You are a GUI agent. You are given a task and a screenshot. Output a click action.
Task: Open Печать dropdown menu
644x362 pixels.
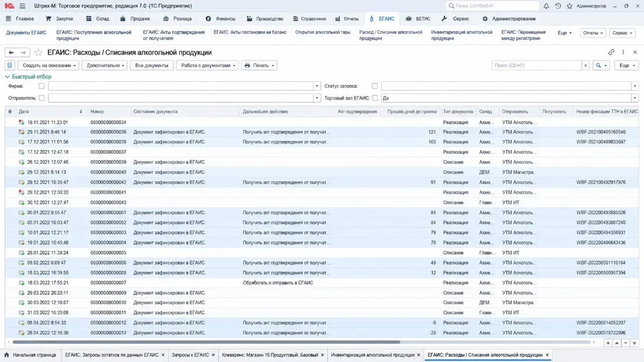pyautogui.click(x=259, y=65)
